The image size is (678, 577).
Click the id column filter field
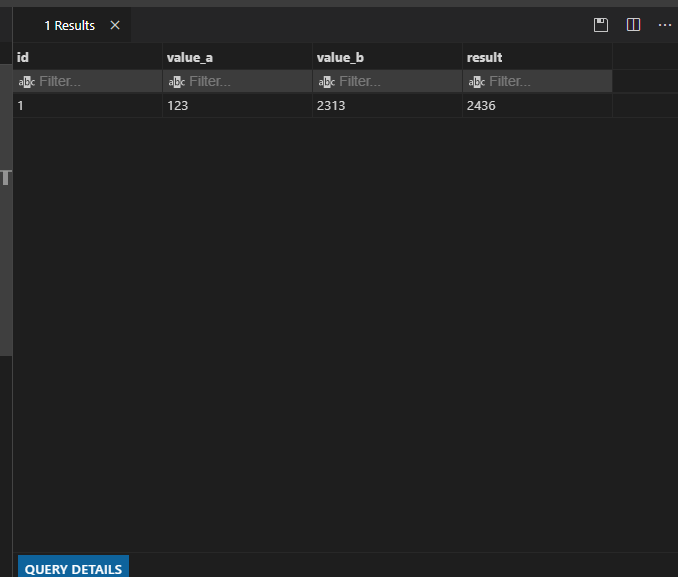pyautogui.click(x=88, y=81)
